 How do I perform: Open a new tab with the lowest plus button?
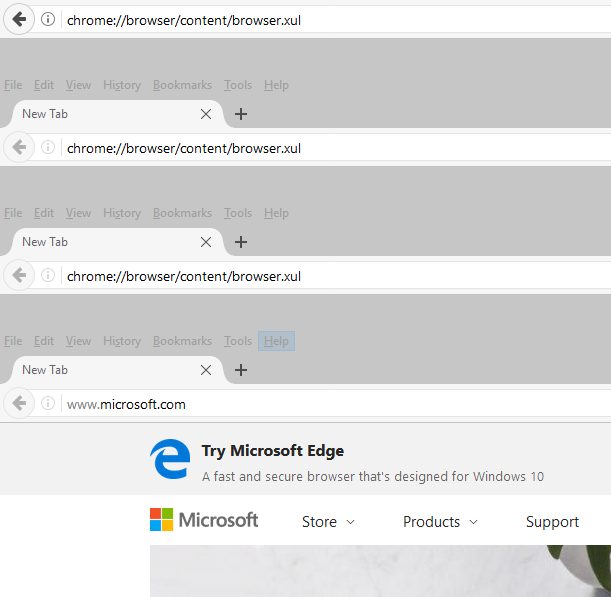(x=241, y=370)
